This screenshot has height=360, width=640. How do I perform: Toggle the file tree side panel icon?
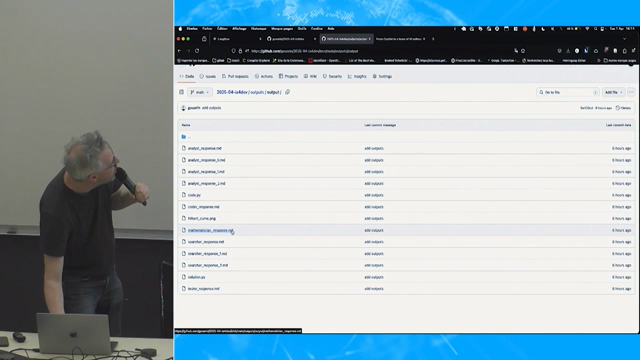(182, 92)
